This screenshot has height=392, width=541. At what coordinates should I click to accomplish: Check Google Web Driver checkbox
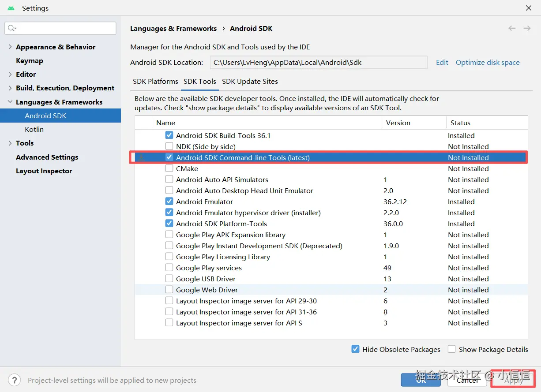click(x=169, y=290)
